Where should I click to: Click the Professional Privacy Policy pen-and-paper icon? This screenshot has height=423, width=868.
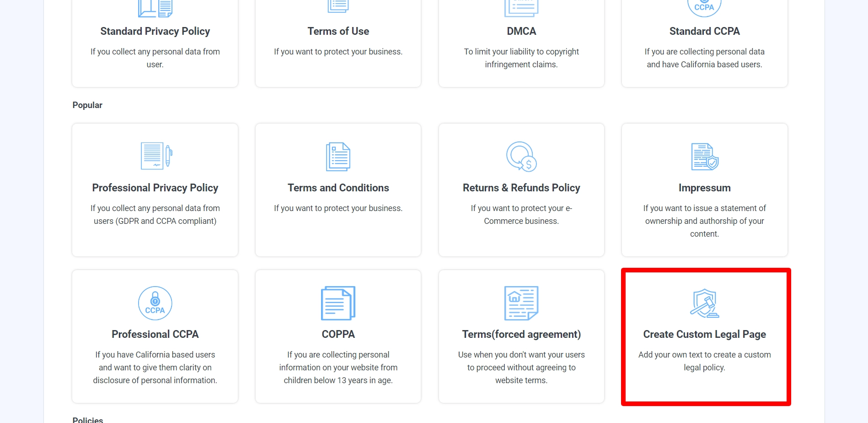(155, 156)
